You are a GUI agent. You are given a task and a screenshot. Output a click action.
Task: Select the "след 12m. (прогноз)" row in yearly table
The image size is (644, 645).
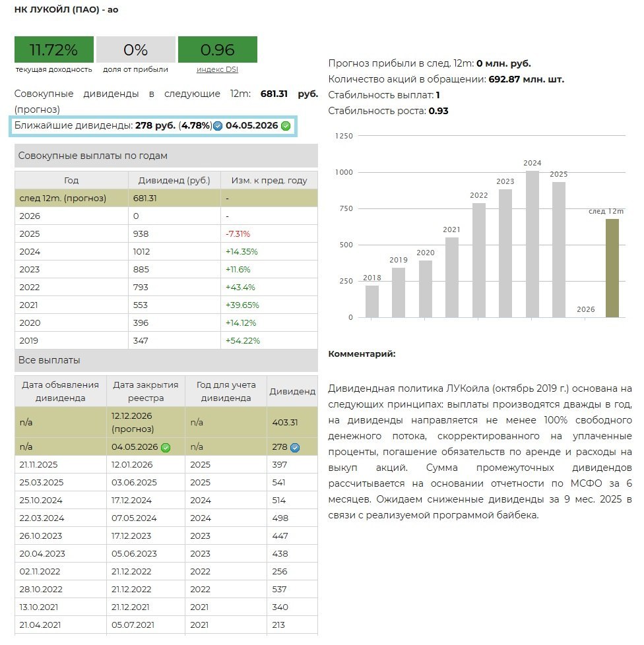click(x=166, y=198)
